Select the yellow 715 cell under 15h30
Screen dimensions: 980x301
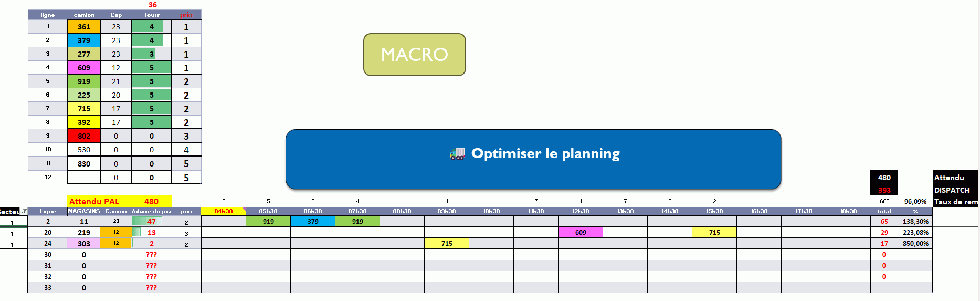pos(714,232)
